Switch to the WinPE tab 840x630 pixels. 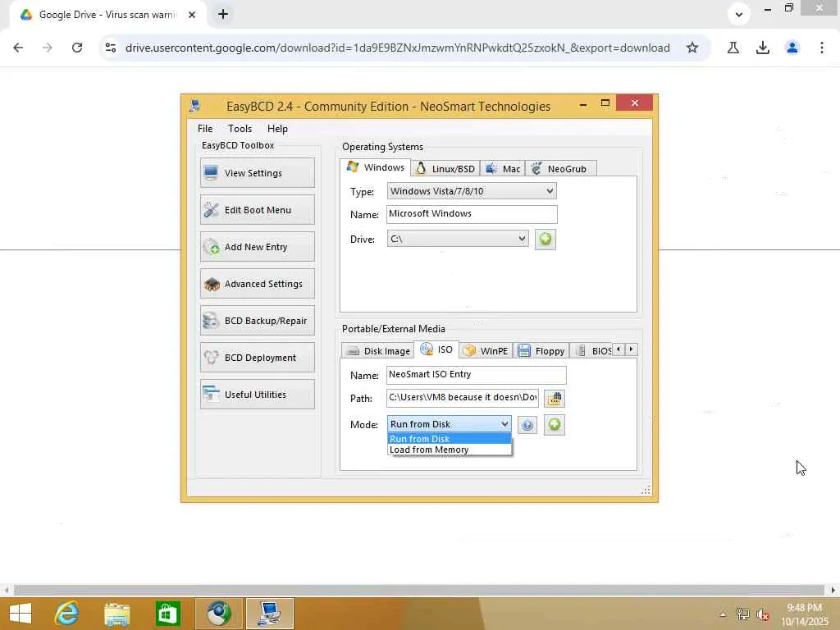486,351
